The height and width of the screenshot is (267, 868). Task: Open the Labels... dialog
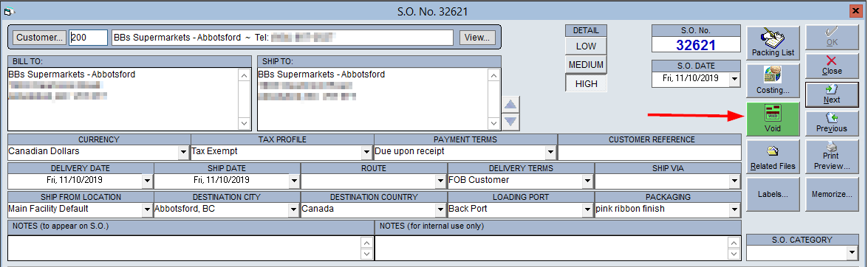click(773, 195)
